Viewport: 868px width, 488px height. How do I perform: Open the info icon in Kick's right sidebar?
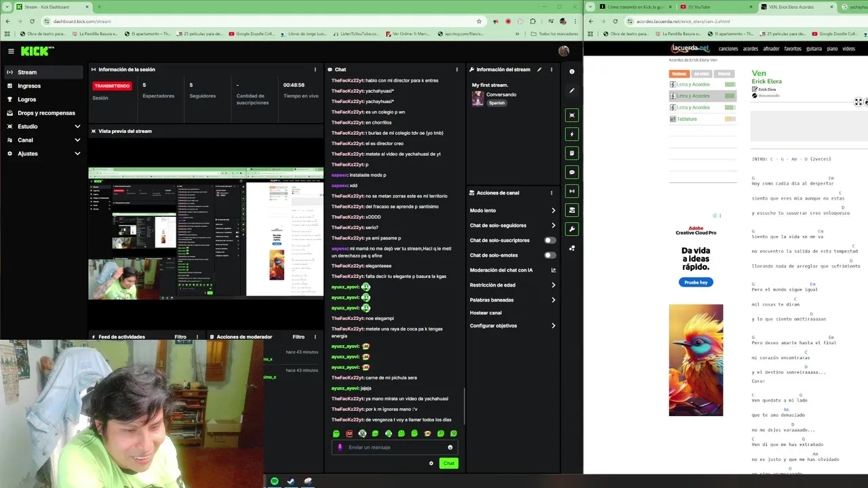(x=572, y=71)
